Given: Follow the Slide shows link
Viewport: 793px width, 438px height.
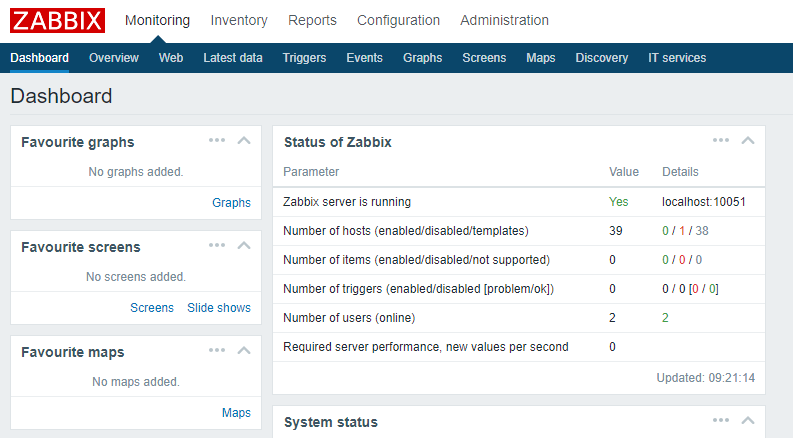Looking at the screenshot, I should click(218, 308).
